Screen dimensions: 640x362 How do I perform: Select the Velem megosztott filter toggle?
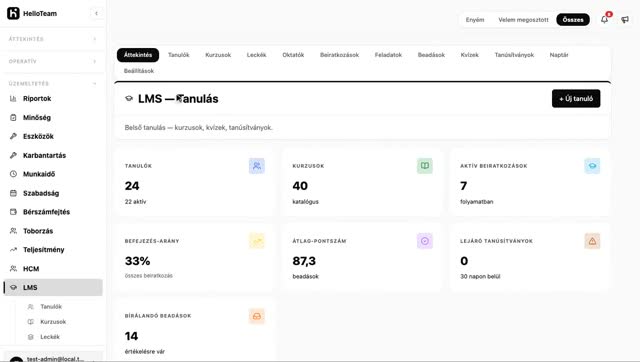[523, 20]
